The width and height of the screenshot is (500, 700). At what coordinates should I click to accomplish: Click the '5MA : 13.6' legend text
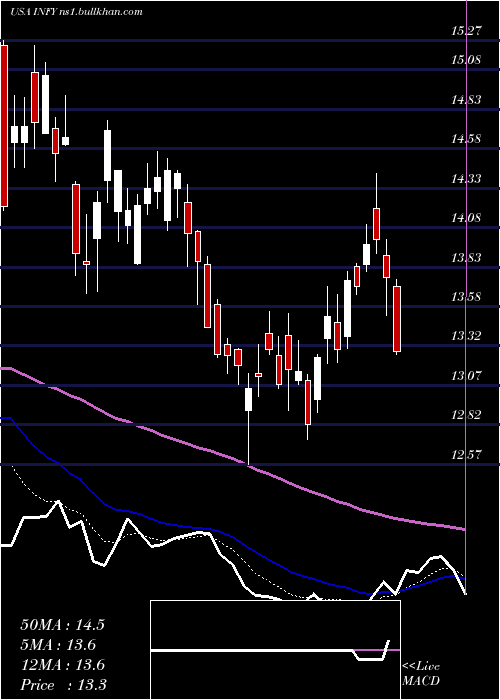[58, 645]
